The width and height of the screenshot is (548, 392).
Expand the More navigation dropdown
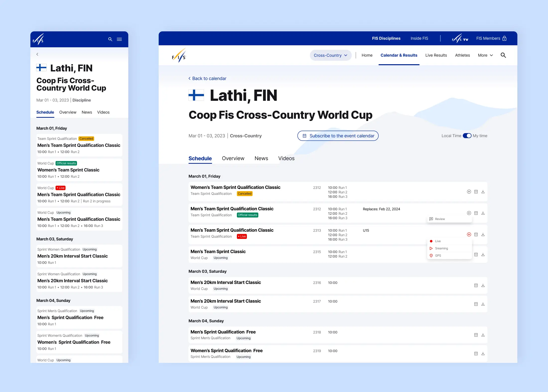pyautogui.click(x=485, y=55)
